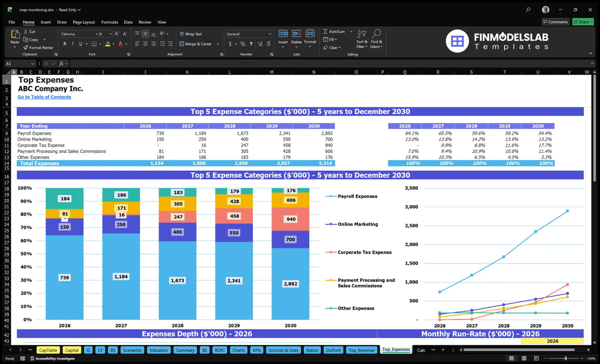Open the Clear dropdown

click(332, 47)
